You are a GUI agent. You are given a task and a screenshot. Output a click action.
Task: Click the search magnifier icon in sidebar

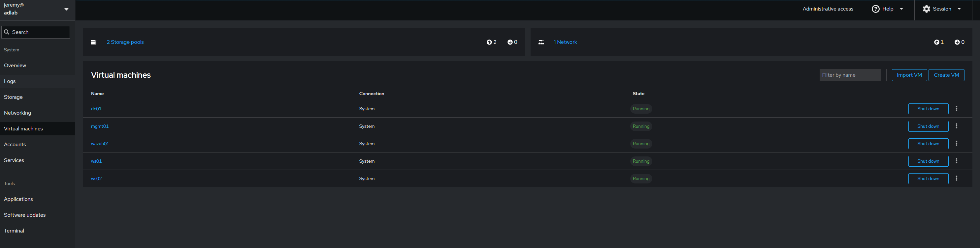(x=7, y=32)
